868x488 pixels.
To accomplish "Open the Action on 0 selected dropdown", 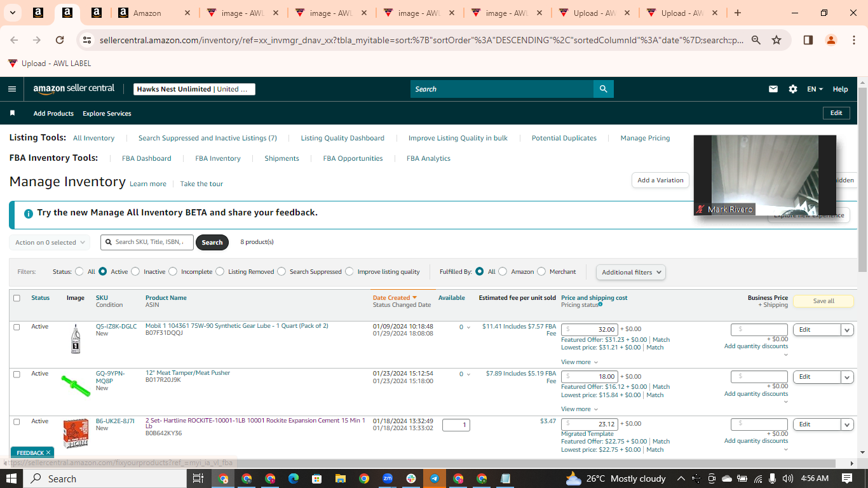I will click(50, 242).
